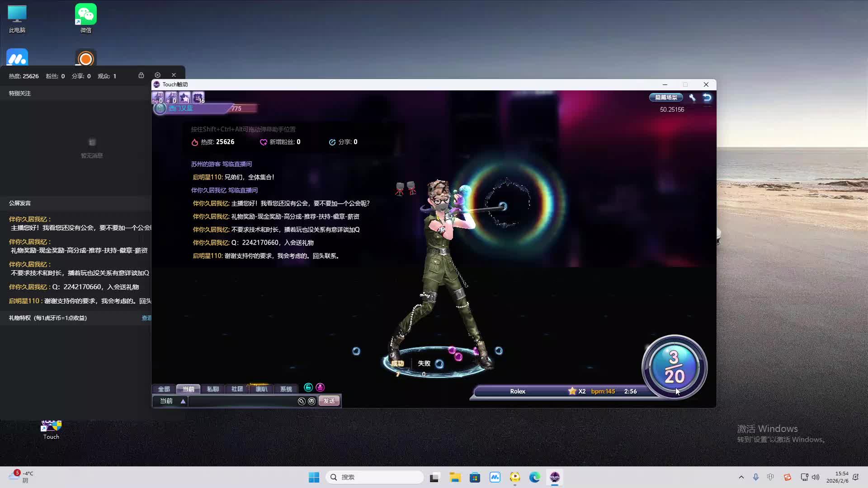Switch to the 系统 chat tab
Viewport: 868px width, 488px height.
pos(286,389)
